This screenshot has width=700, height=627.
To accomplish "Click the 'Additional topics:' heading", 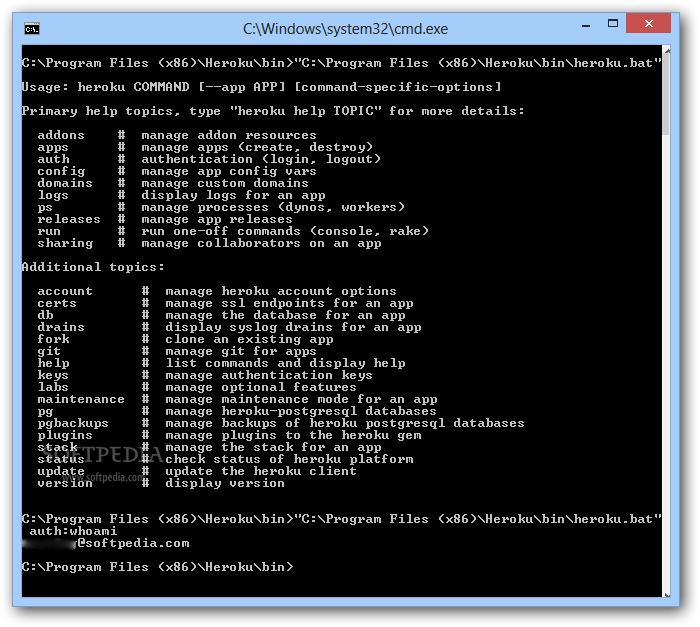I will coord(93,267).
